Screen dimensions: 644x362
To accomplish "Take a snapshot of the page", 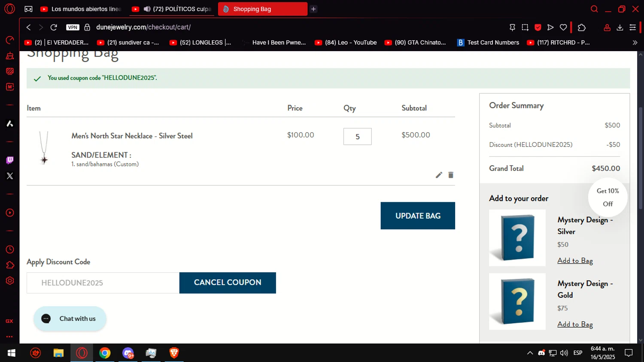I will [x=525, y=27].
